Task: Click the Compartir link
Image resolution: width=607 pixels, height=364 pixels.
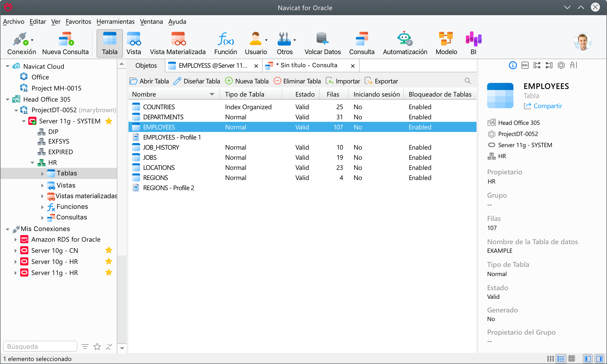Action: [x=543, y=106]
